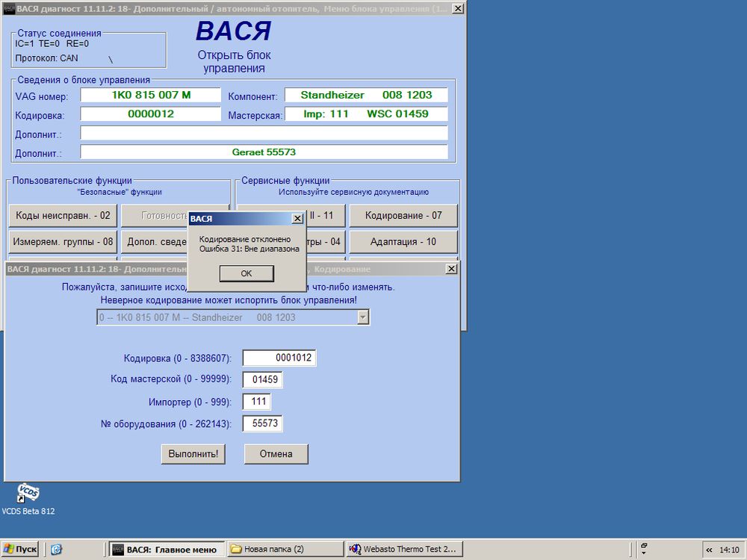Click the disabled Готовность button
Image resolution: width=747 pixels, height=560 pixels.
(x=156, y=216)
